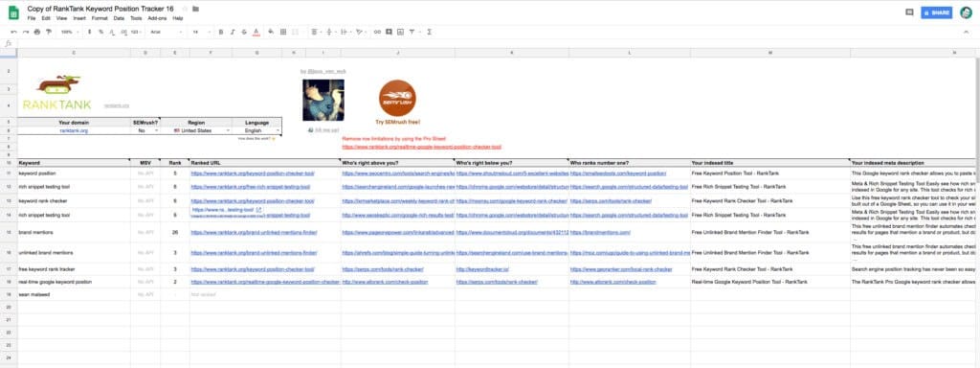Open the Insert menu
The width and height of the screenshot is (980, 368).
79,18
